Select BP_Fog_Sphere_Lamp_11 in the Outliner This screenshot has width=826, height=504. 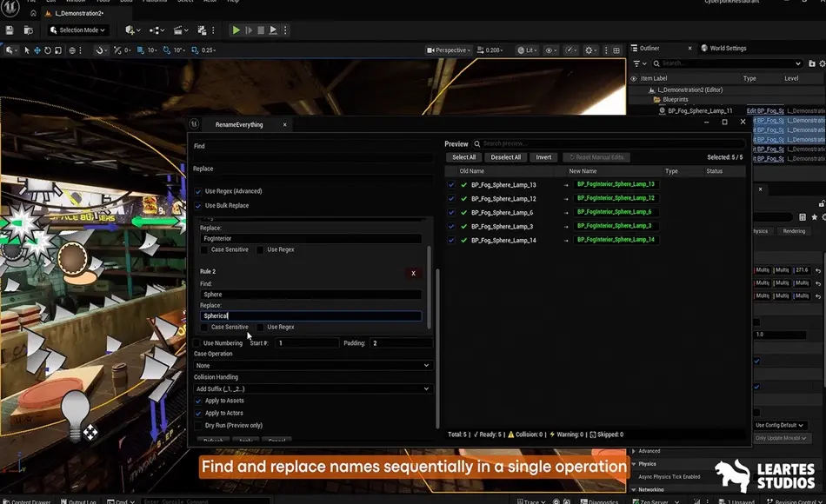[x=700, y=111]
